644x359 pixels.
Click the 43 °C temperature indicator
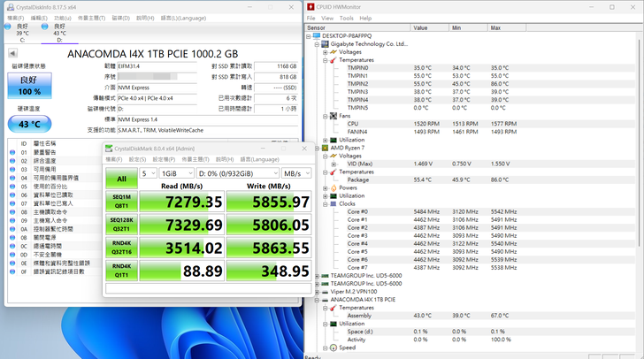click(x=29, y=124)
